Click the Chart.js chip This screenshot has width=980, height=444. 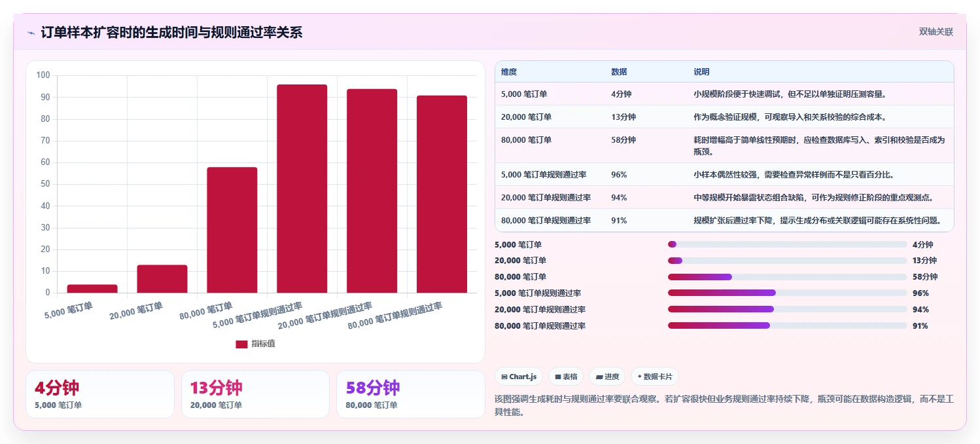tap(519, 377)
